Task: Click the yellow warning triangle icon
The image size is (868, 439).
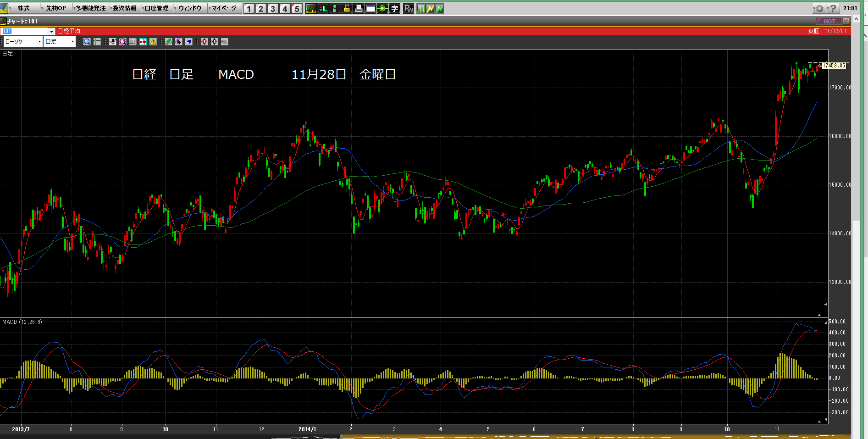Action: (153, 42)
